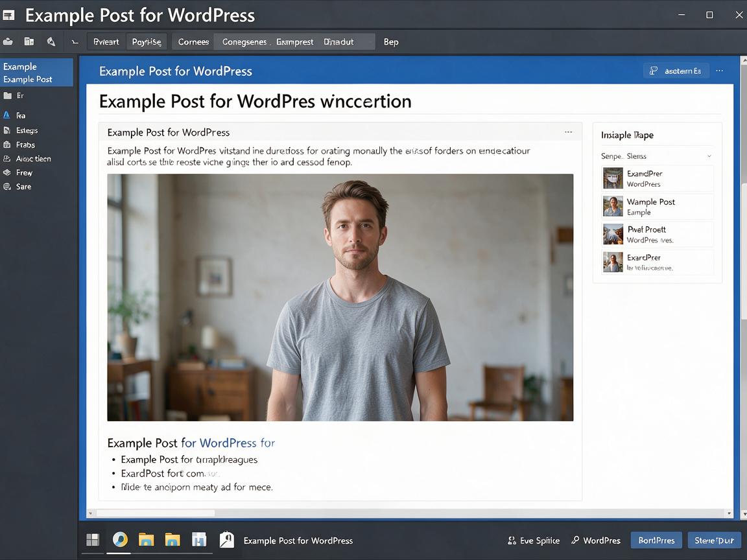The height and width of the screenshot is (560, 747).
Task: Click the icon beside Estegs
Action: [x=6, y=130]
